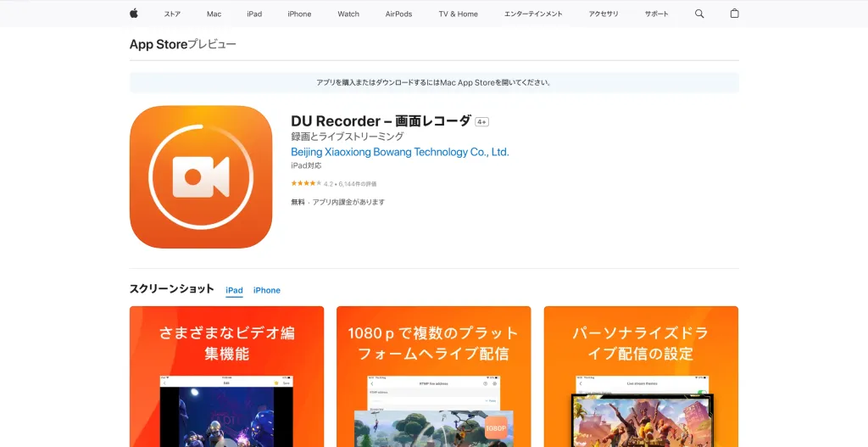Click the 無料 · アプリ内課金があります text
The width and height of the screenshot is (868, 447).
click(337, 202)
